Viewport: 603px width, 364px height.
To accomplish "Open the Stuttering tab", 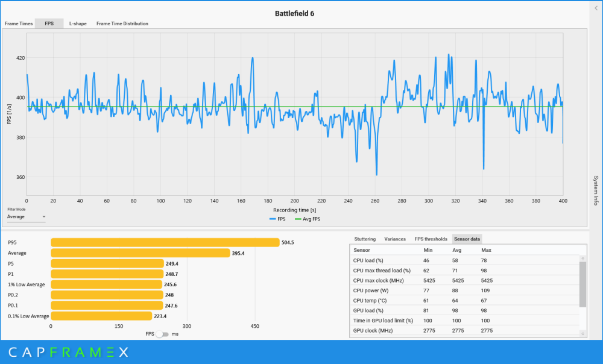I will pyautogui.click(x=365, y=239).
